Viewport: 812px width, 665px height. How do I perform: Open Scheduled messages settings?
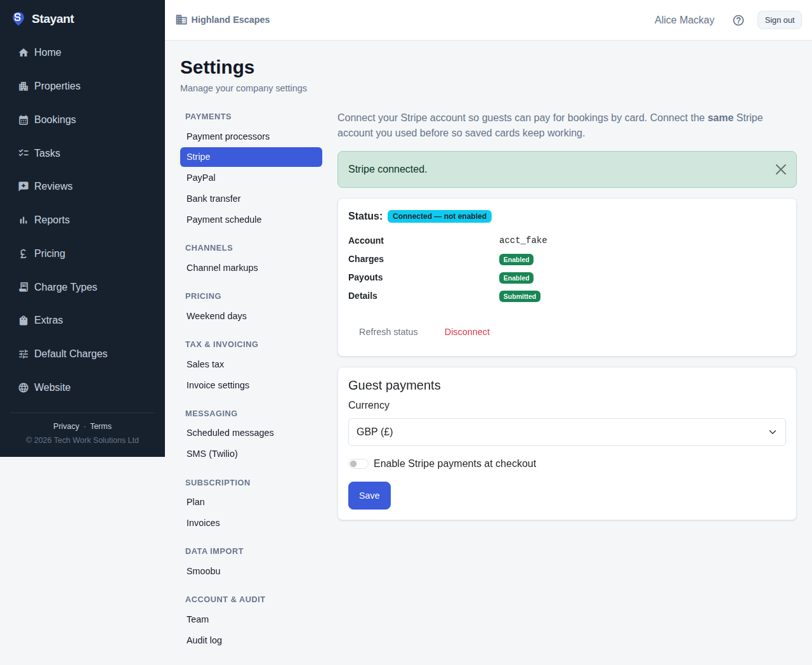(251, 433)
